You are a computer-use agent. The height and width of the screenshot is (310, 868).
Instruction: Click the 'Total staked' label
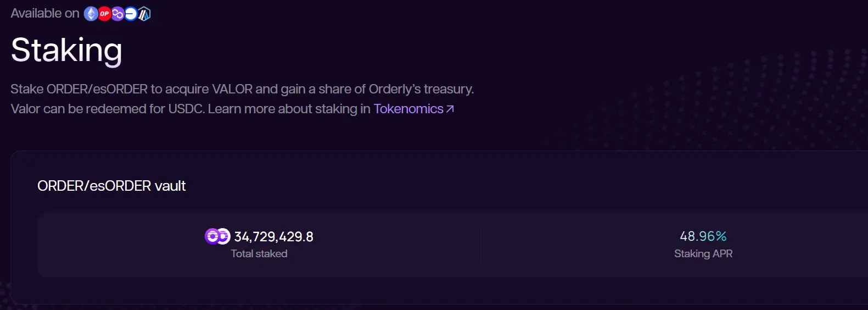tap(259, 253)
